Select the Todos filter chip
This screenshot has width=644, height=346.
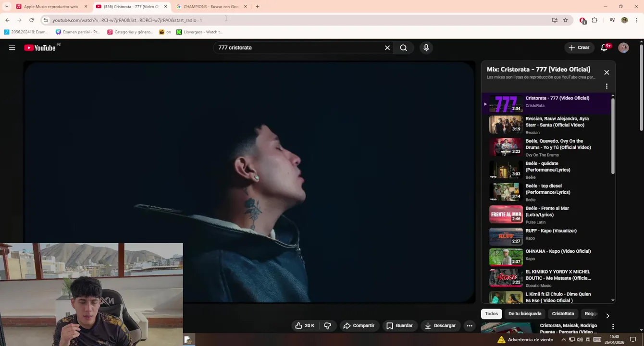point(491,314)
